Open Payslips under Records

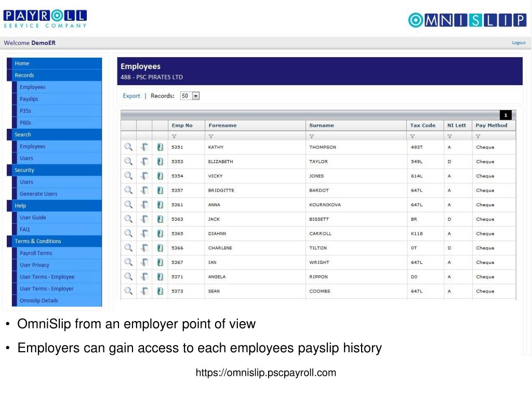[57, 99]
